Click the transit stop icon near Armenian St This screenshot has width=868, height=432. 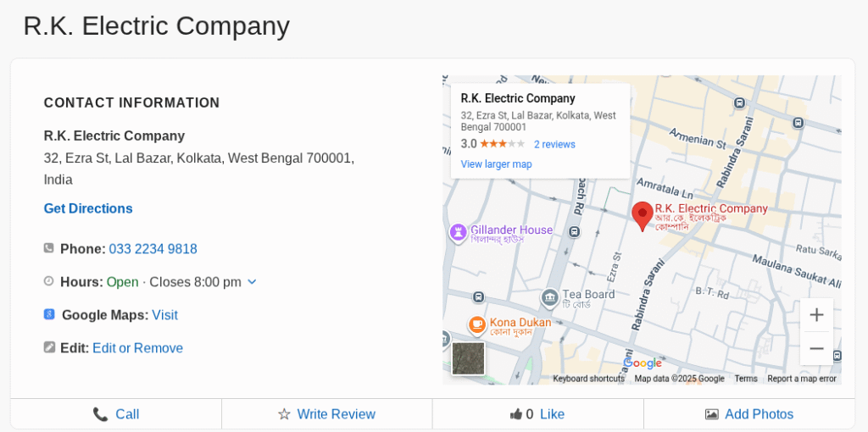[739, 103]
